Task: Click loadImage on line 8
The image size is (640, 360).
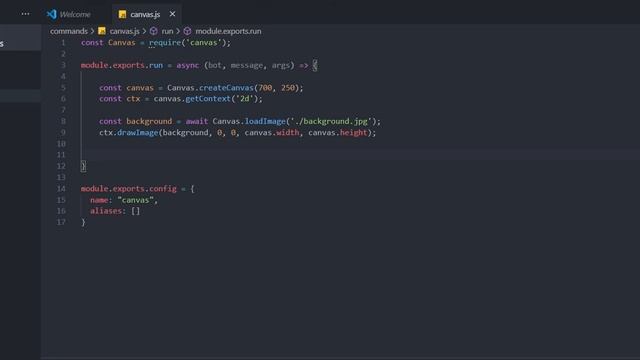Action: pos(265,121)
